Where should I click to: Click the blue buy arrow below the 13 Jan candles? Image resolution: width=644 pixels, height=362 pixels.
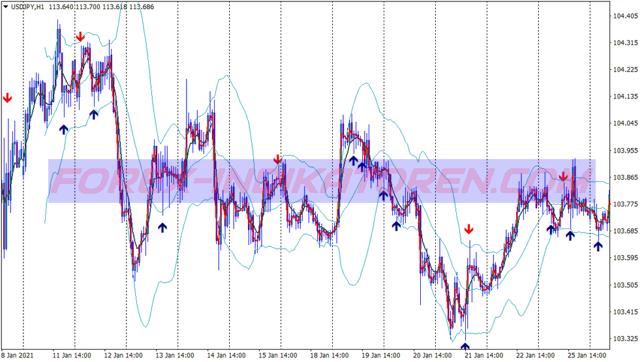click(x=162, y=228)
